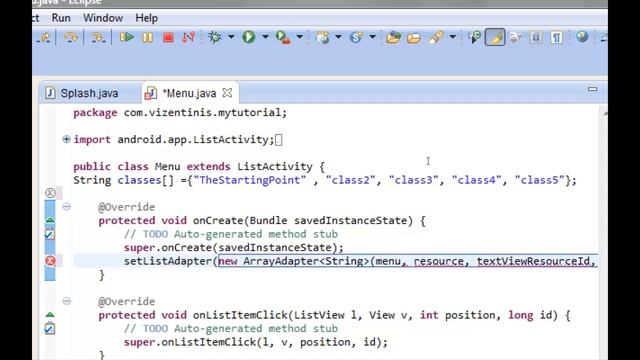Screen dimensions: 640x360
Task: Open the Run menu
Action: point(61,18)
